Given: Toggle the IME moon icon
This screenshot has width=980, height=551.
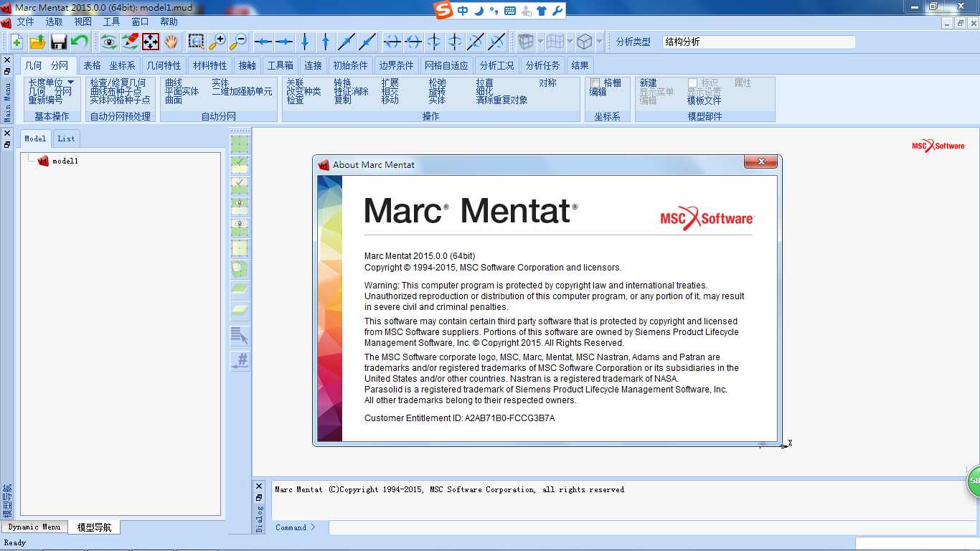Looking at the screenshot, I should [x=479, y=10].
